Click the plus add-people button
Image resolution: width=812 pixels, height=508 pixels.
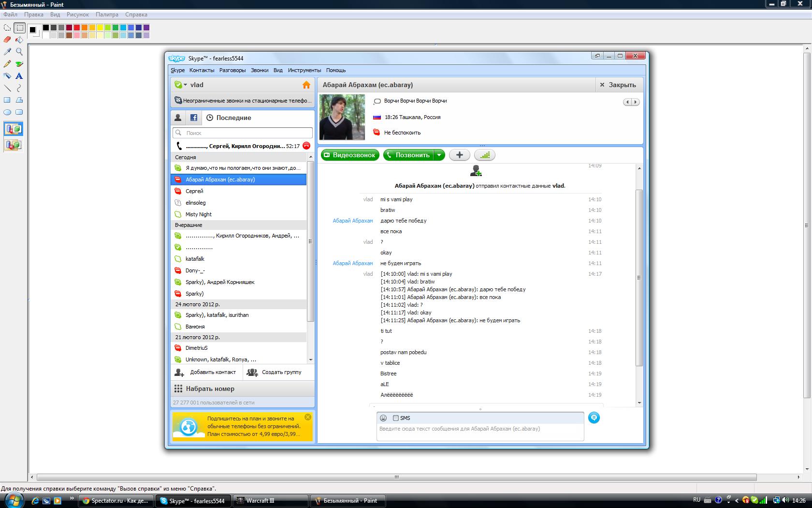click(460, 155)
